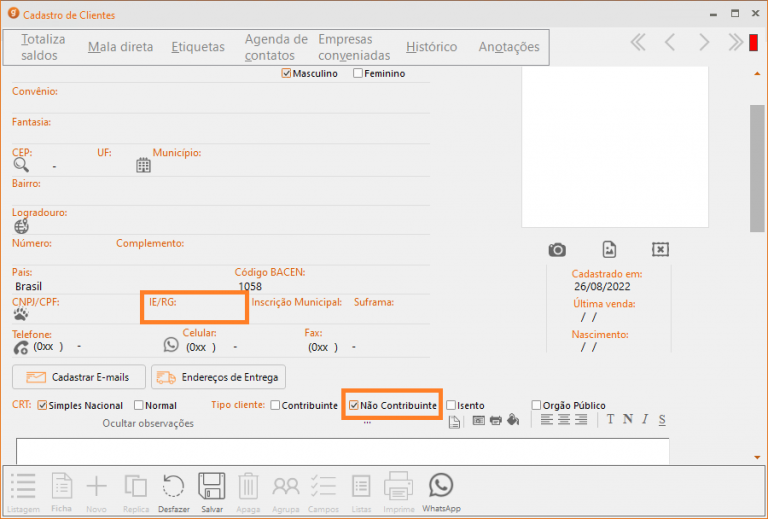Tick the Orgão Público checkbox
The width and height of the screenshot is (768, 519).
536,405
